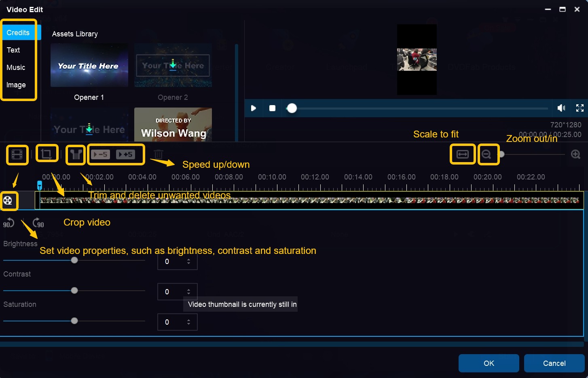Click the Scale to fit icon
588x378 pixels.
coord(462,154)
